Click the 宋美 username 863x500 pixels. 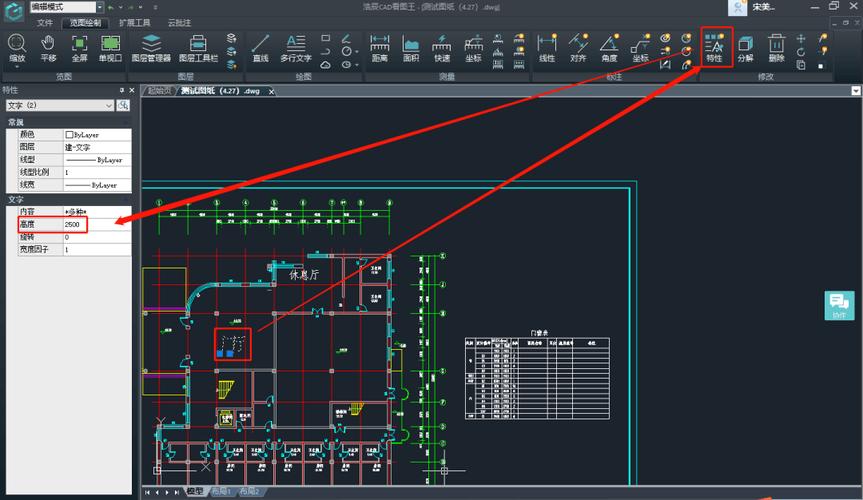click(763, 7)
